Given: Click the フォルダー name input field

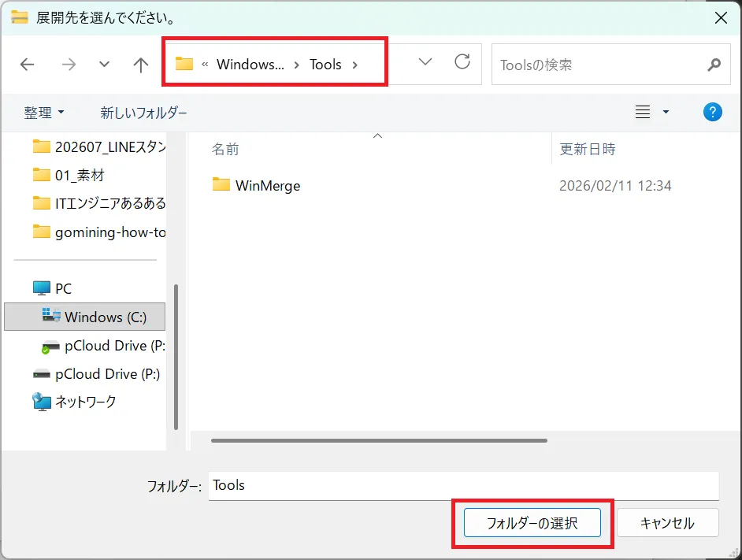Looking at the screenshot, I should [x=464, y=486].
